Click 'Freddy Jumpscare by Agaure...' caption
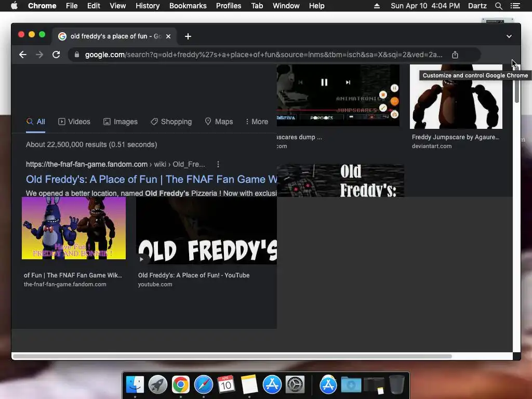532x399 pixels. [456, 137]
